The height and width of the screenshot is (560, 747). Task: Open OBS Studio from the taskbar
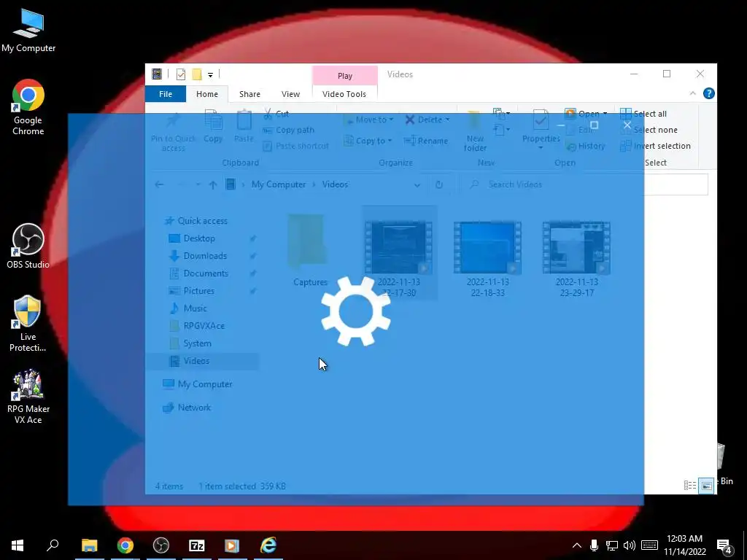tap(161, 545)
